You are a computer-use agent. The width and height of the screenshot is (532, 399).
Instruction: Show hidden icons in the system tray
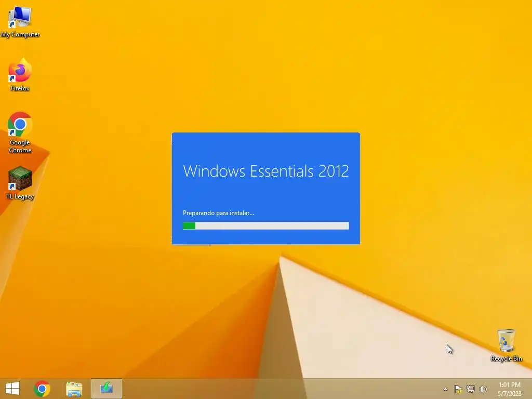[x=445, y=389]
